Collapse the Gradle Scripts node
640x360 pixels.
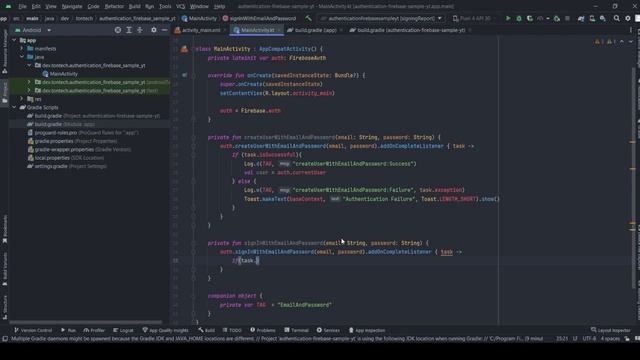[x=14, y=107]
